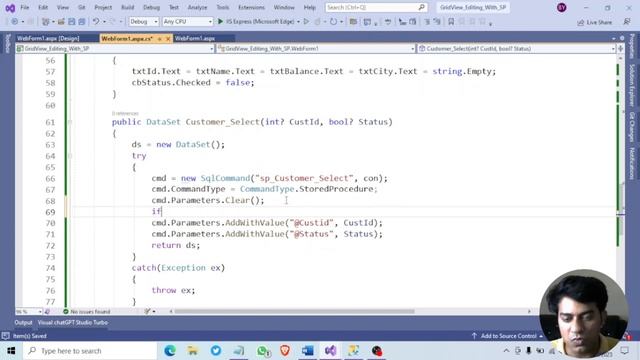Click 'return ds;' on line 72

(176, 245)
